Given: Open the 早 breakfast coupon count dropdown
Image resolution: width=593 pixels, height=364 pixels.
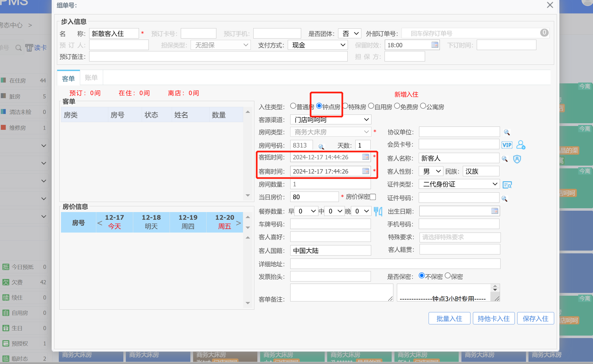Looking at the screenshot, I should (x=306, y=211).
